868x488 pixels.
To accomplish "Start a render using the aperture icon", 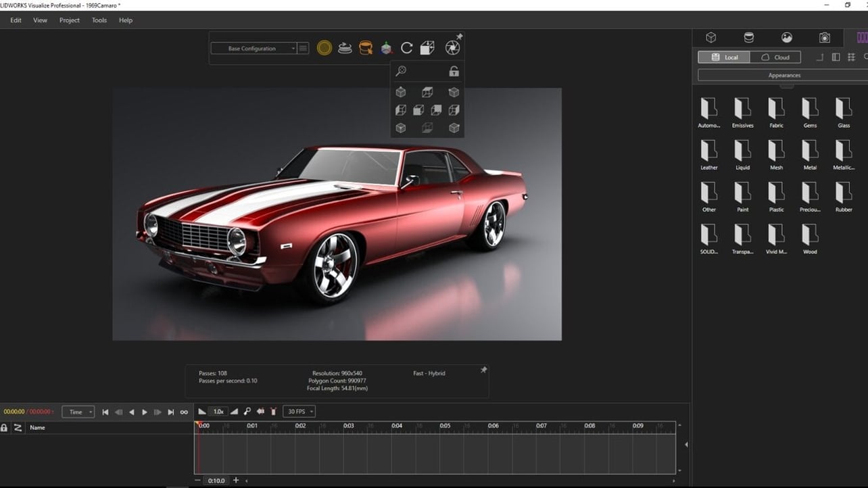I will pyautogui.click(x=452, y=47).
